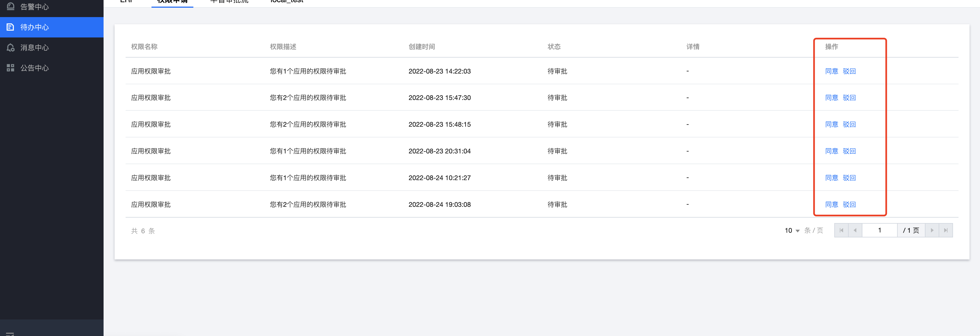Click 同意 for the 15:47:30 request
This screenshot has height=336, width=980.
[x=831, y=98]
